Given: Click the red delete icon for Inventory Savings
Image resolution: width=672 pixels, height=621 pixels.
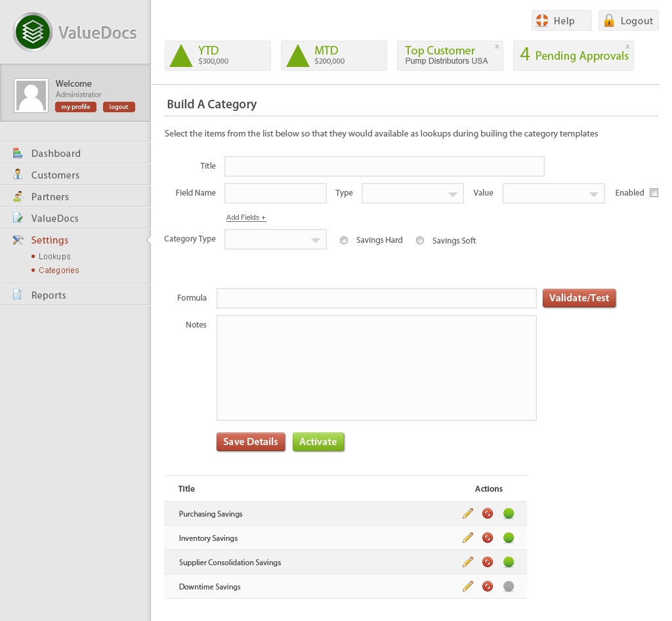Looking at the screenshot, I should (x=488, y=538).
